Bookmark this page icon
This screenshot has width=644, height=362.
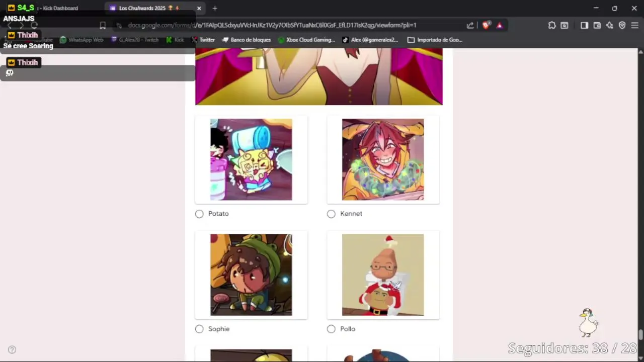point(103,25)
